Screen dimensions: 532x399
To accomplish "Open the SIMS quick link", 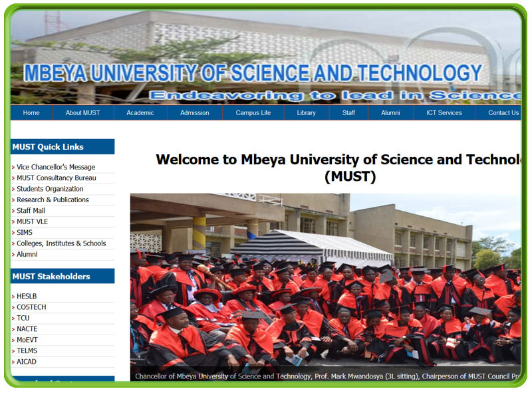I will [25, 232].
